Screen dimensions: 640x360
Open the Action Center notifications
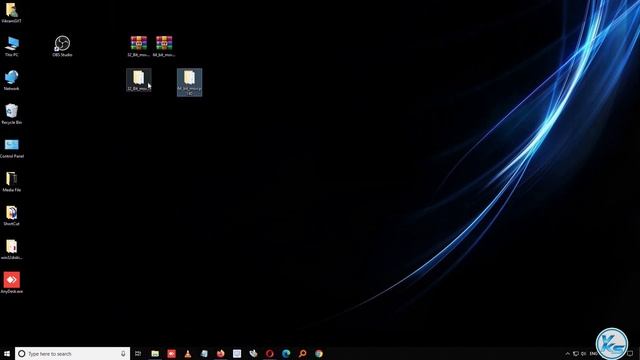[631, 353]
